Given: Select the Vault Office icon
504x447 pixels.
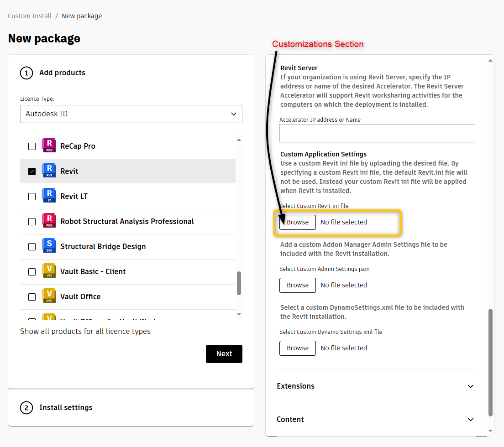Looking at the screenshot, I should [49, 296].
